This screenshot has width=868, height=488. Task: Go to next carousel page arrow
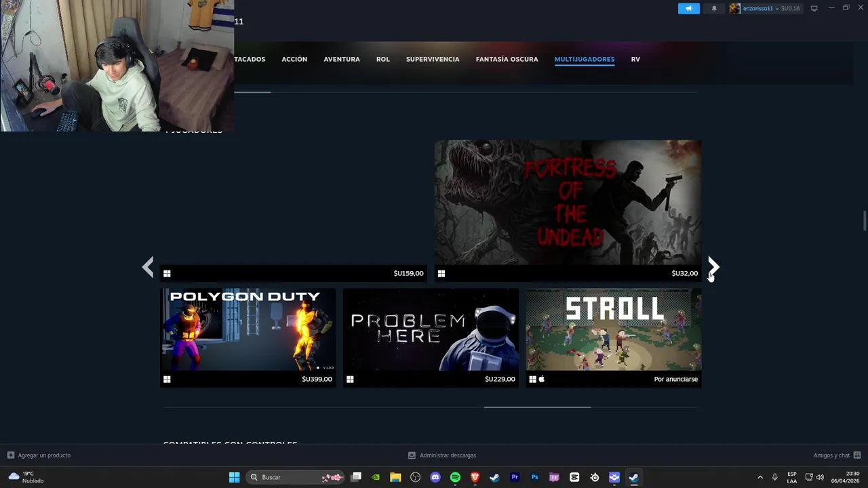coord(713,267)
